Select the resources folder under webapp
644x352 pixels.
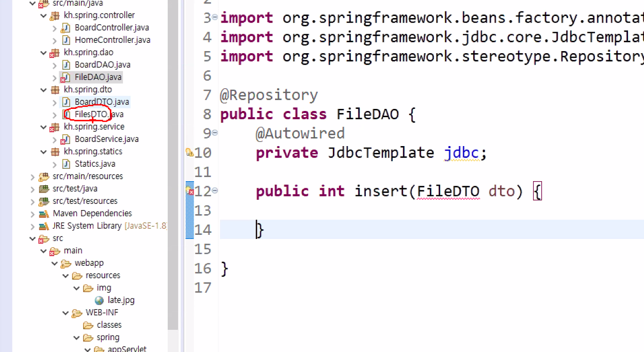[x=103, y=275]
